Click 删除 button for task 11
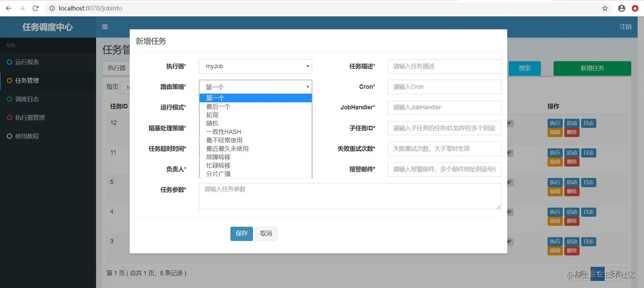Screen dimensions: 644x288 [572, 162]
